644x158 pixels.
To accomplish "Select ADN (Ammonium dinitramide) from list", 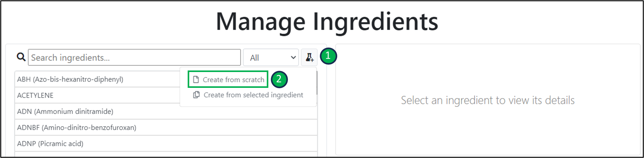I will pos(65,111).
